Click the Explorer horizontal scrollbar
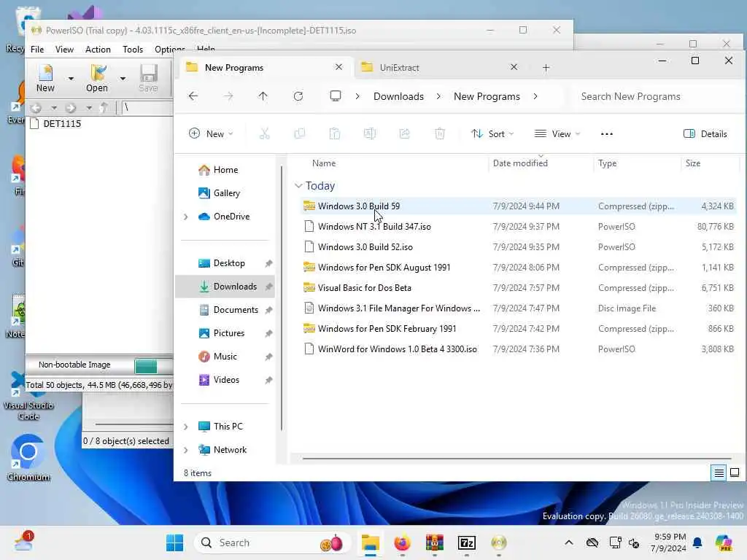 coord(517,459)
